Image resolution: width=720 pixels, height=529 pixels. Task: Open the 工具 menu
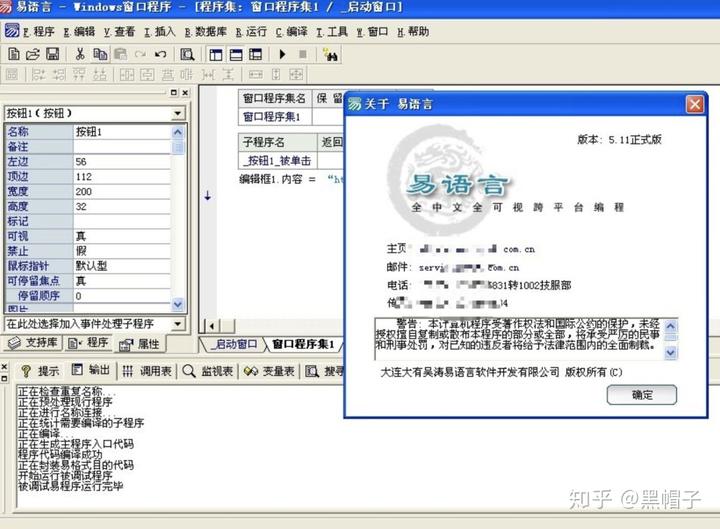(332, 32)
